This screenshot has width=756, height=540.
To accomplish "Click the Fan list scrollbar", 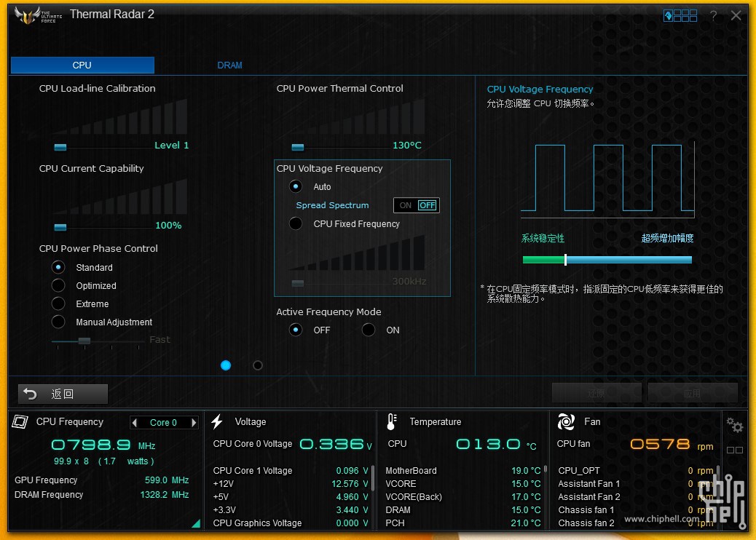I will pos(718,477).
